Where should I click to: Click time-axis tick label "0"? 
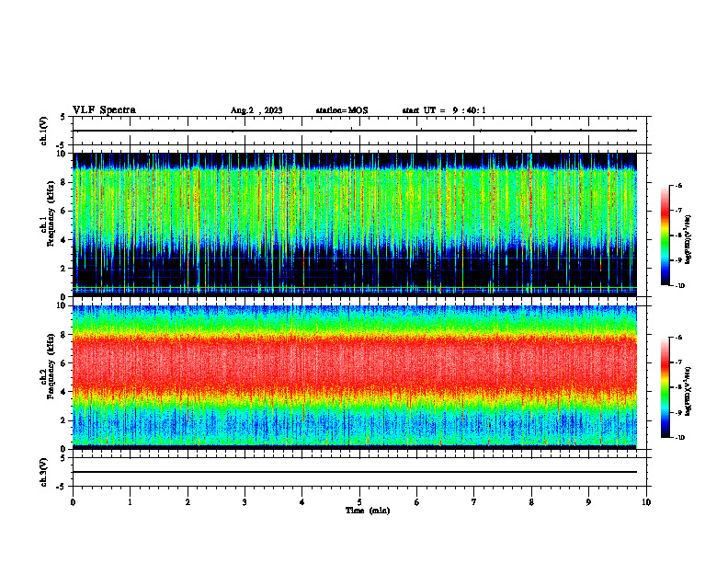pos(73,502)
